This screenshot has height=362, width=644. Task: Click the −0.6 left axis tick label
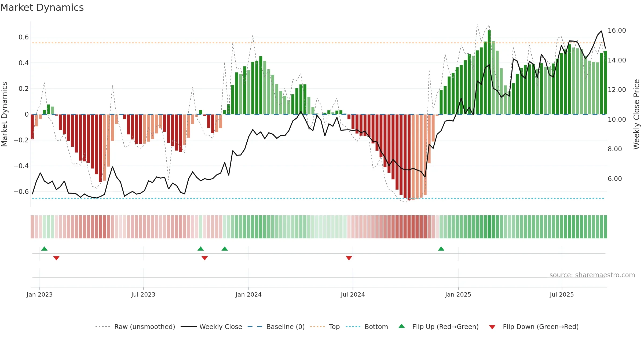click(21, 192)
